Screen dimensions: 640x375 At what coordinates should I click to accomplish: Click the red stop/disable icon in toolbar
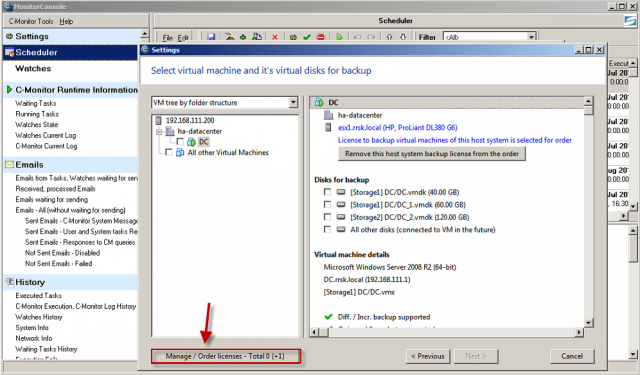pos(321,37)
